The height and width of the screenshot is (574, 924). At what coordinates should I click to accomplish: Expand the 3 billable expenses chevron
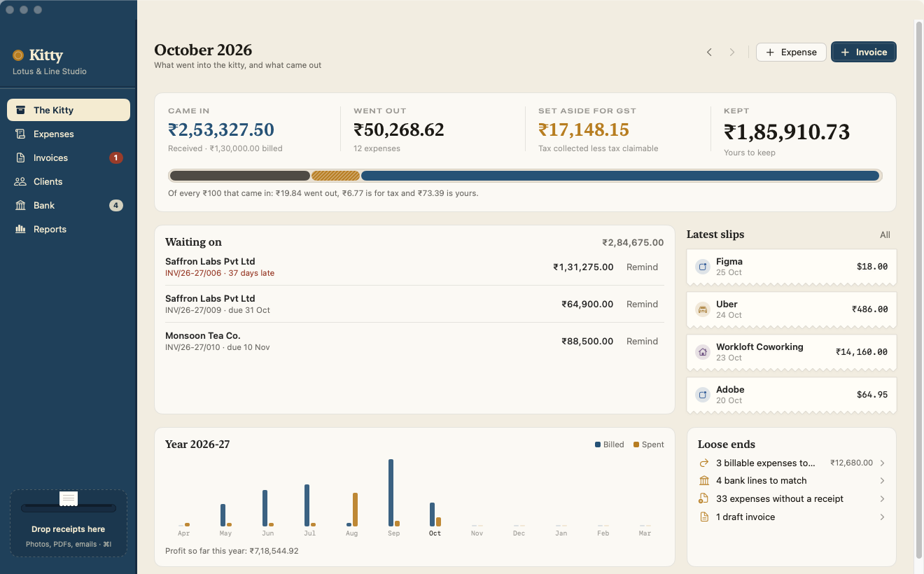click(882, 463)
